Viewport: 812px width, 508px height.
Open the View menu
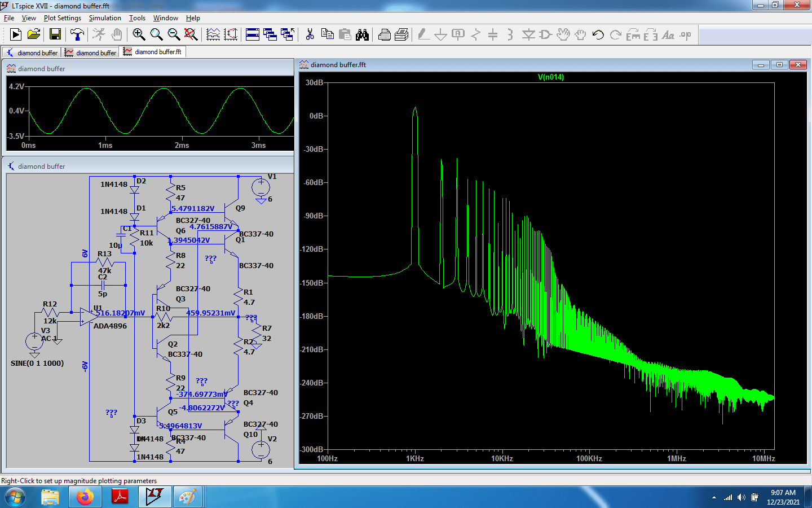[29, 18]
